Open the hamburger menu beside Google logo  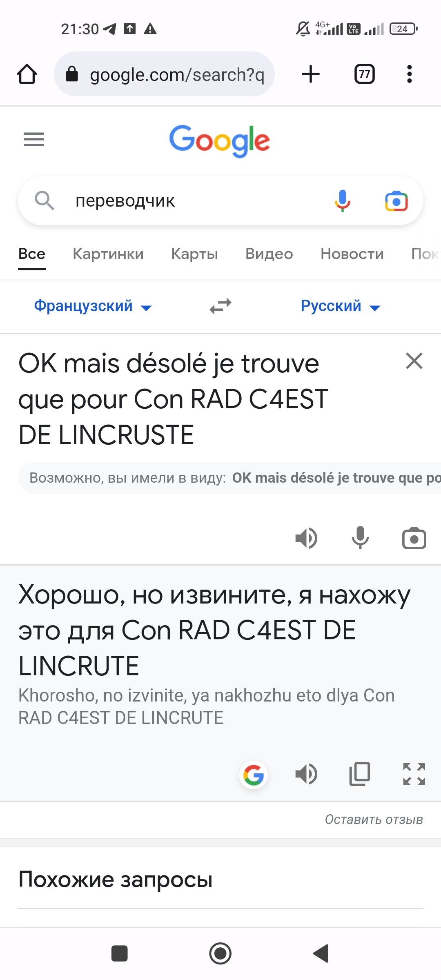(34, 139)
